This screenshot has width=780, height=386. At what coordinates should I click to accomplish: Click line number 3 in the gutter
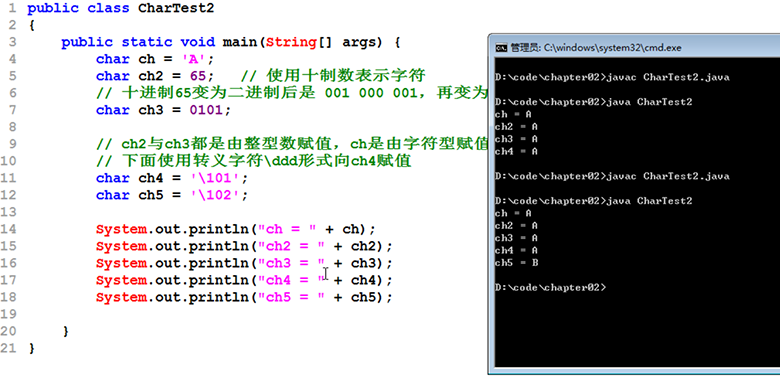tap(12, 42)
